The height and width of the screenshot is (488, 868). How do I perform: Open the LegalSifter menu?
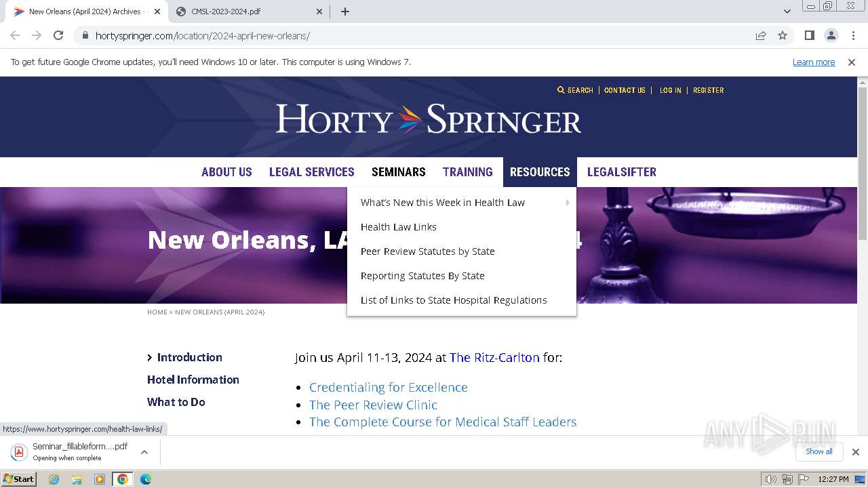pos(622,172)
